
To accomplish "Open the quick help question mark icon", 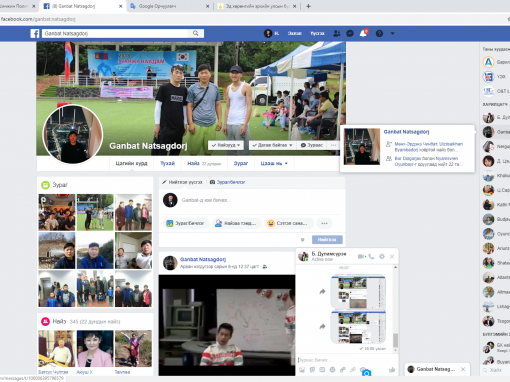I will [379, 33].
